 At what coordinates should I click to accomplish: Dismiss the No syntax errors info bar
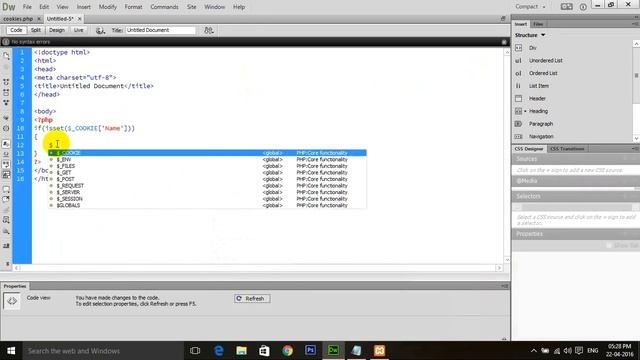point(504,42)
